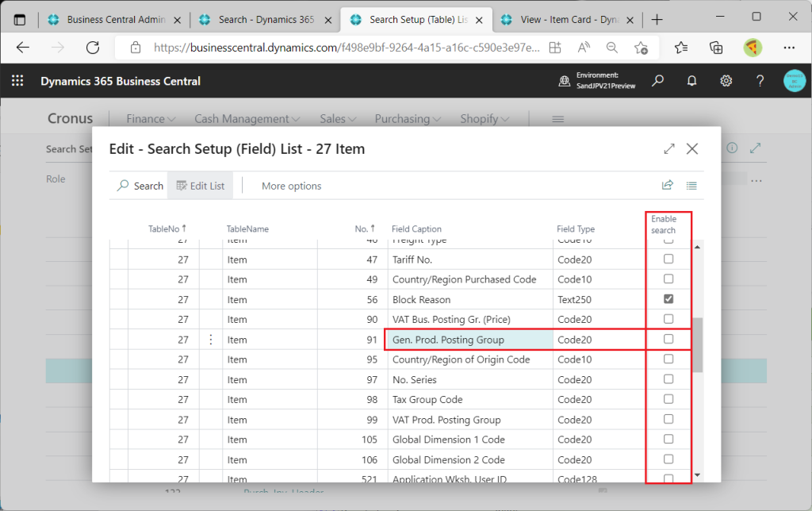Viewport: 812px width, 511px height.
Task: Switch to View - Item Card tab
Action: click(568, 20)
